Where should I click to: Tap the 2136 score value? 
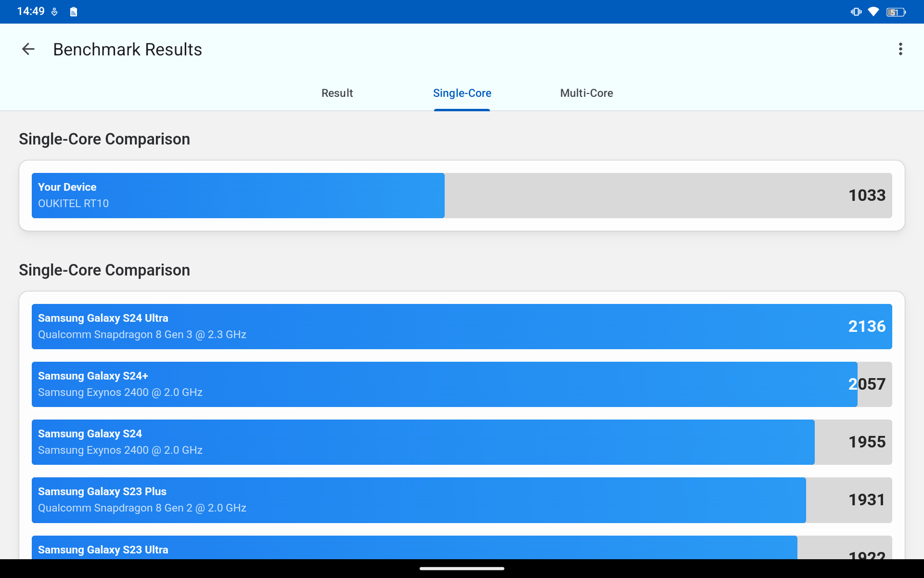(867, 327)
